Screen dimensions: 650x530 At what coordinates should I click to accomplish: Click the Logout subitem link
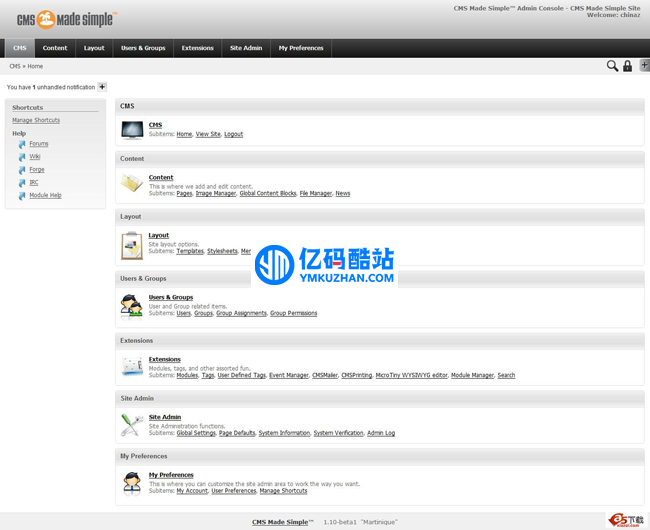point(234,134)
